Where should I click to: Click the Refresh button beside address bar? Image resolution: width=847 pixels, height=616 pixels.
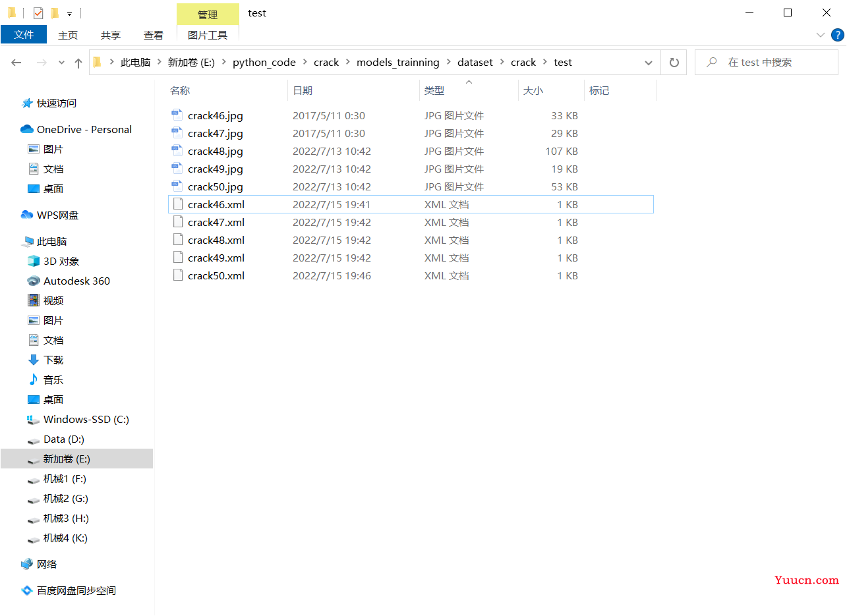coord(674,63)
